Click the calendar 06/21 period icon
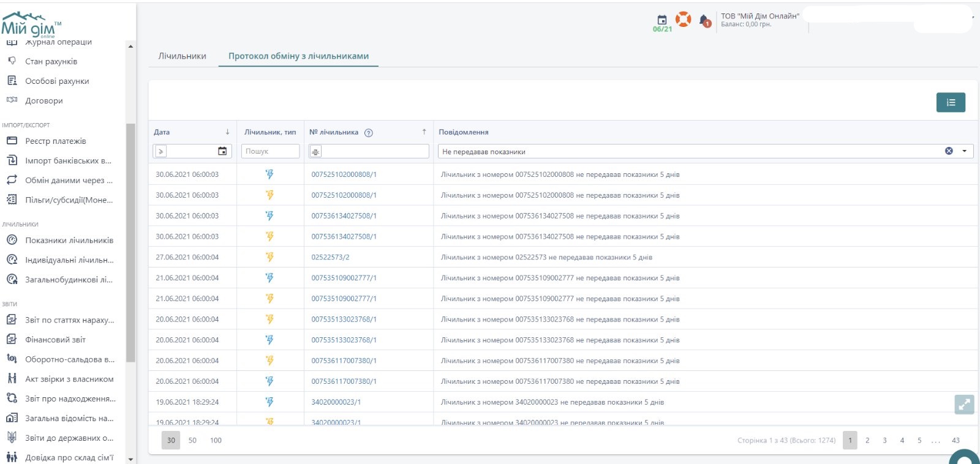This screenshot has width=980, height=464. (662, 21)
